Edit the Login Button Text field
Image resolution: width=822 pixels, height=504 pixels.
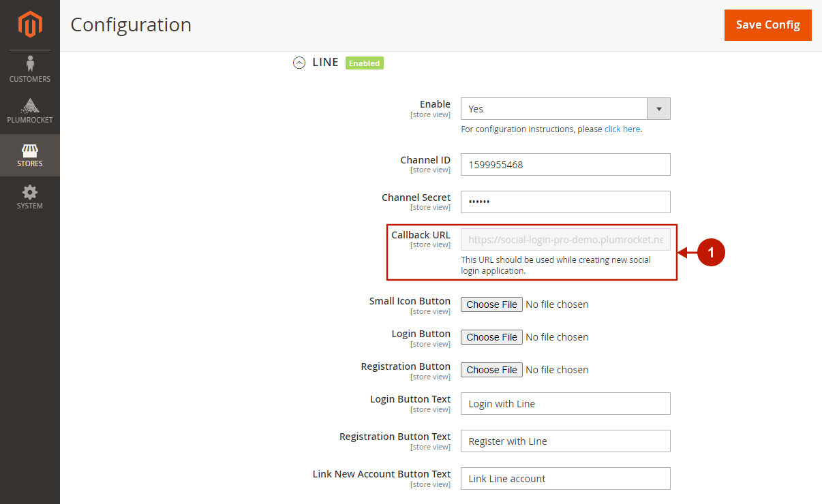[566, 404]
